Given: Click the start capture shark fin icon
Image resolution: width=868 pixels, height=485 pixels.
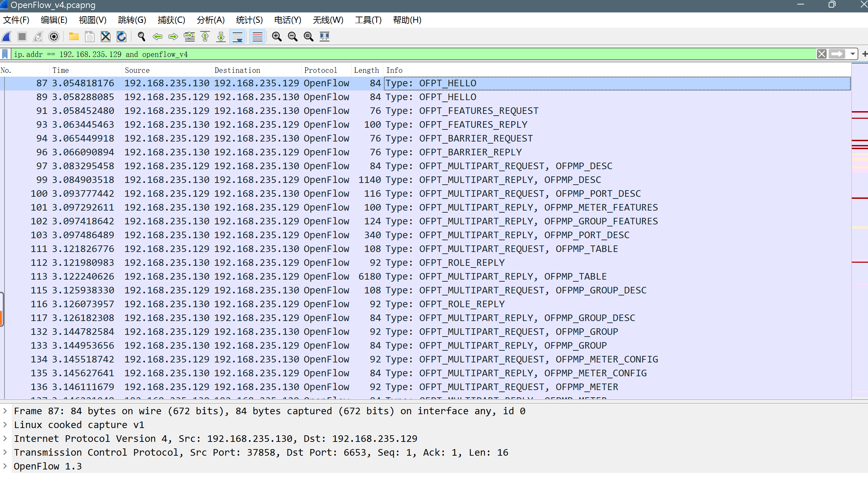Looking at the screenshot, I should (7, 37).
